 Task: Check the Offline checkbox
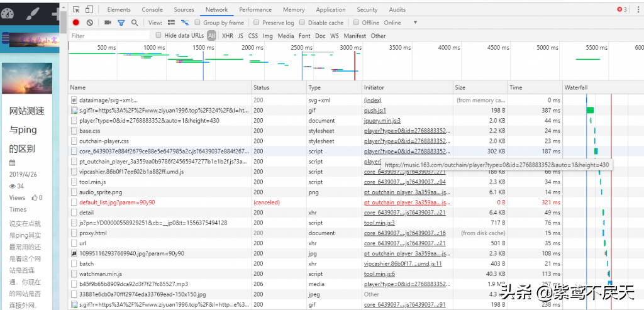click(356, 23)
